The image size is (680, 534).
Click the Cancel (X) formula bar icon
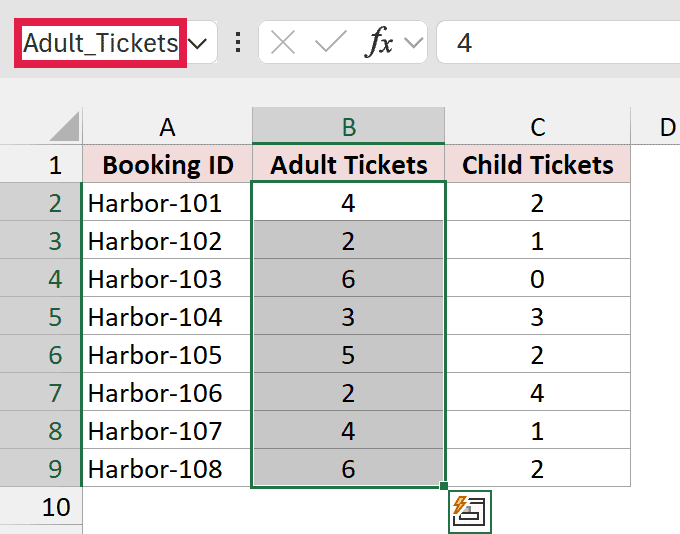coord(283,43)
